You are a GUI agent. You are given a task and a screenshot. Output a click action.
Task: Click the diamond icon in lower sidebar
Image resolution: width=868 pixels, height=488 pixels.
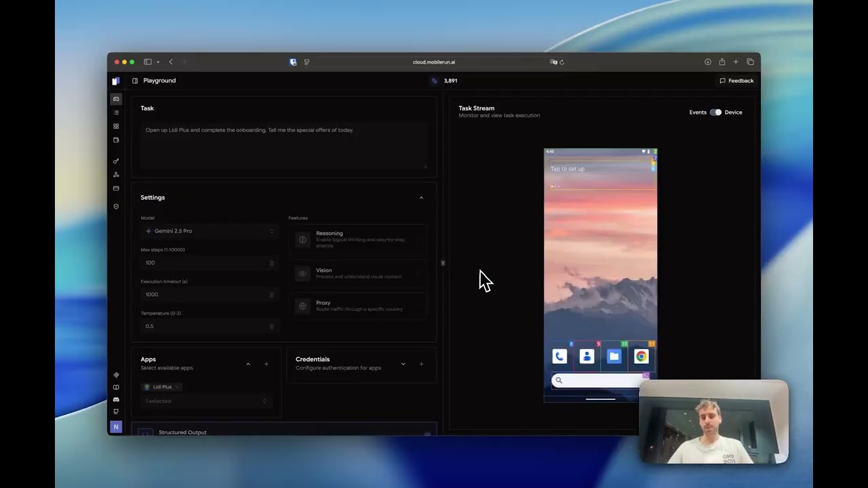coord(116,375)
